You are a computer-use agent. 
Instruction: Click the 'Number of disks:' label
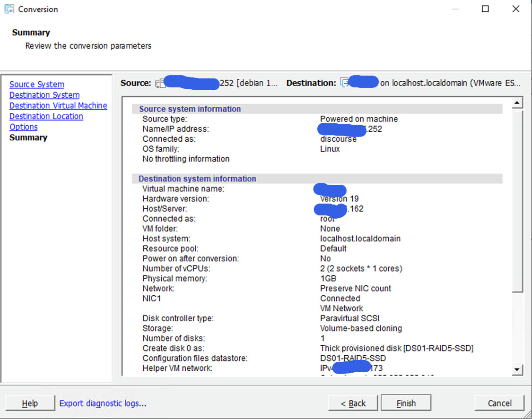pos(174,338)
